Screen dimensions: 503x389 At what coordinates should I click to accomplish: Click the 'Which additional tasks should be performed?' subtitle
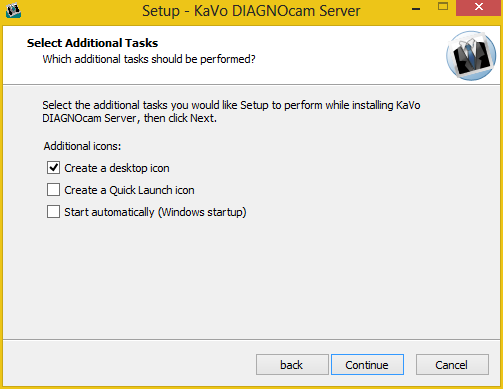click(x=149, y=59)
